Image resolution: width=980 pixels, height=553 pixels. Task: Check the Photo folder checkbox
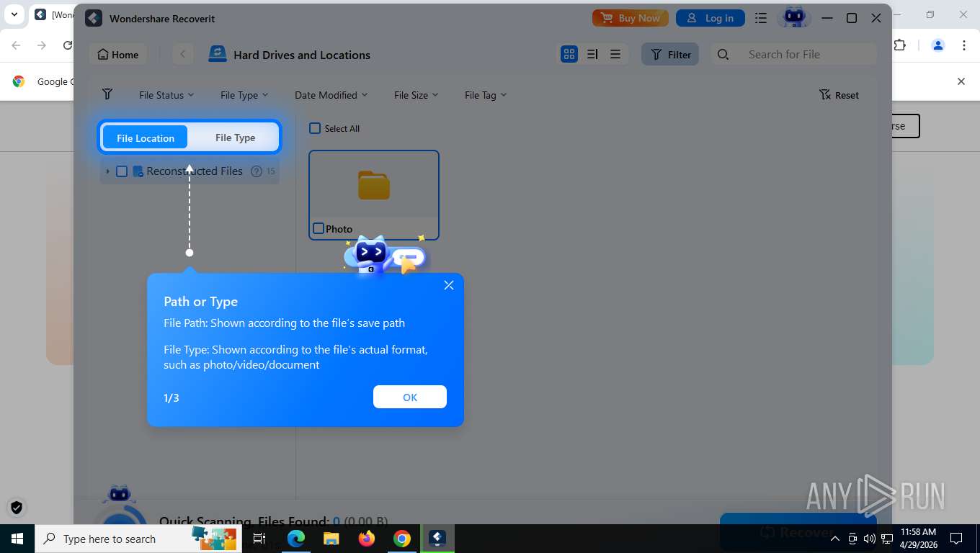point(318,228)
